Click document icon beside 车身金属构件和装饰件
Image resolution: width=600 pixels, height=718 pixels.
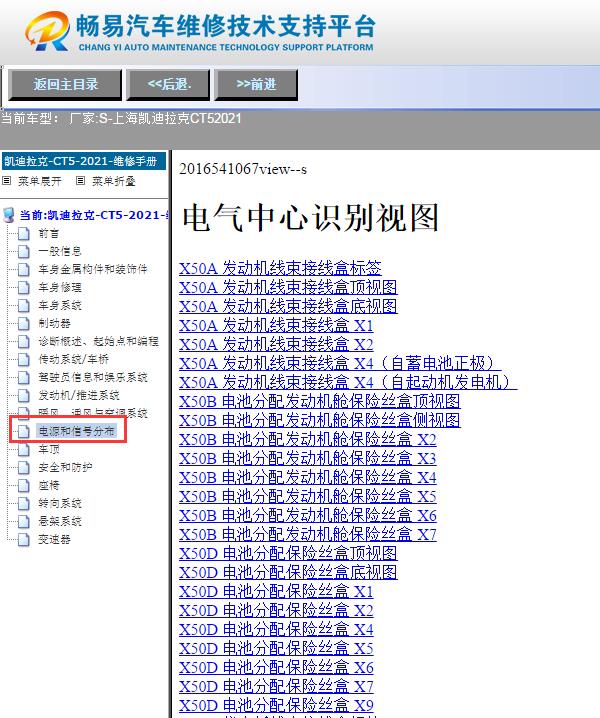23,269
